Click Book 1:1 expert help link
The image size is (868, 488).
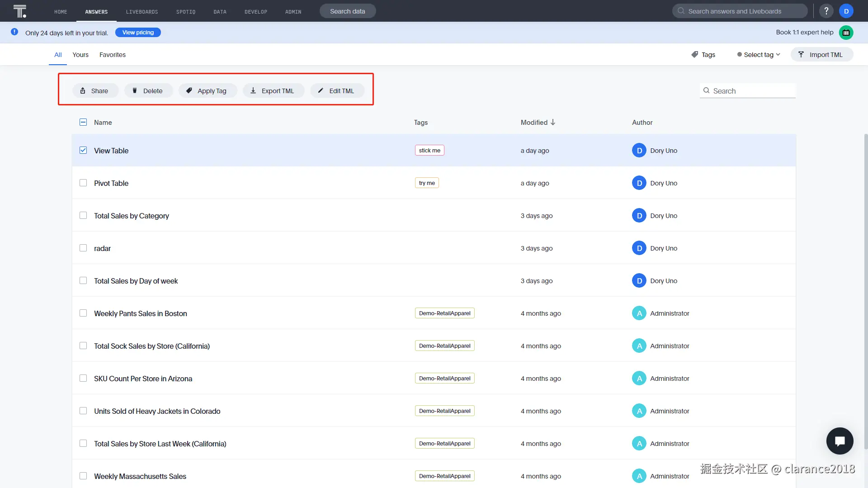point(805,33)
